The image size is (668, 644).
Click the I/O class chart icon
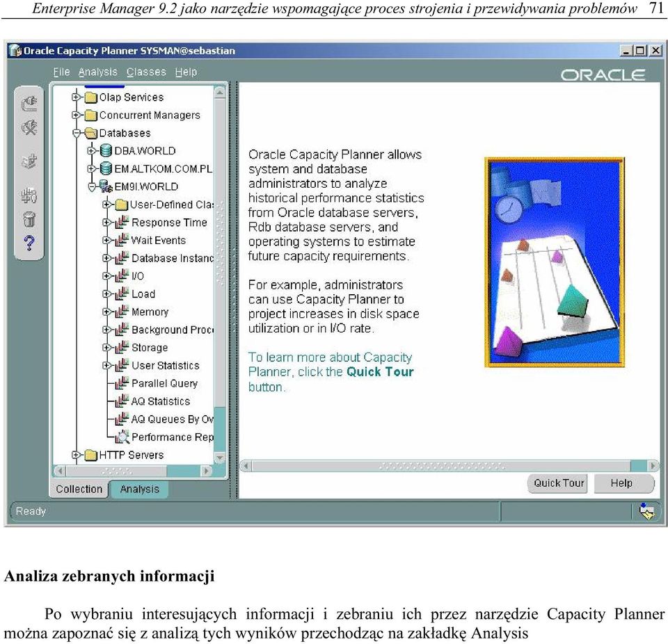tap(122, 275)
